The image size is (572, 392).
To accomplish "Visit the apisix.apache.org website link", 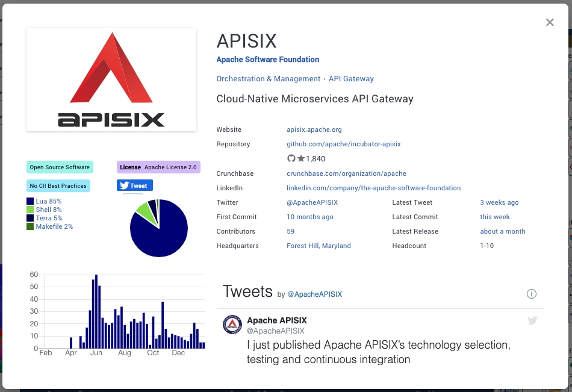I will point(314,129).
